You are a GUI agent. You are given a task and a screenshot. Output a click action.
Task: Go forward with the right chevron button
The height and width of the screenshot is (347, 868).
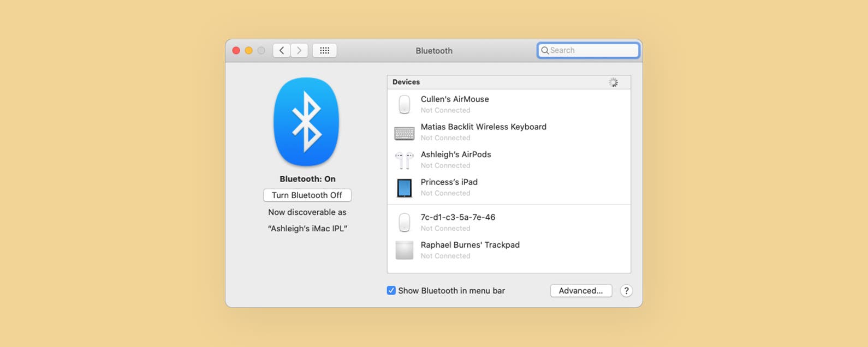pyautogui.click(x=299, y=50)
